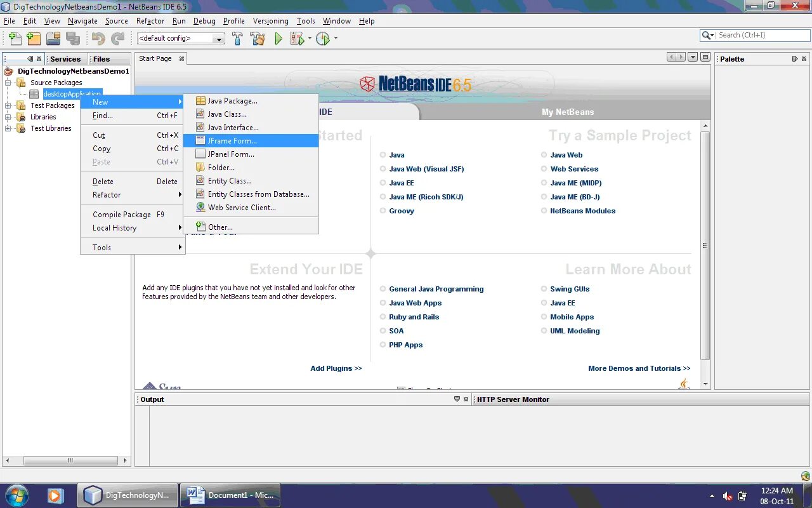Image resolution: width=812 pixels, height=508 pixels.
Task: Select JFrame Form... from New submenu
Action: [x=251, y=141]
